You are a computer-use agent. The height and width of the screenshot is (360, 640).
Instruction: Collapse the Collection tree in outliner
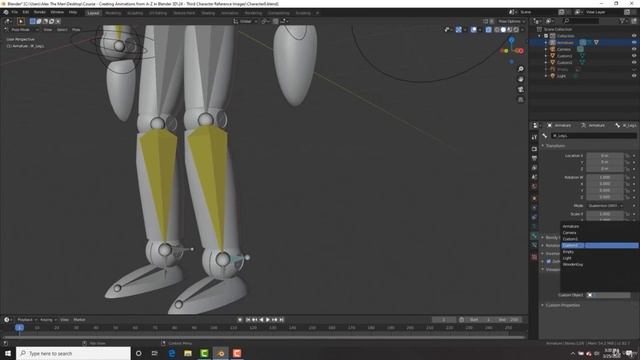pos(540,36)
